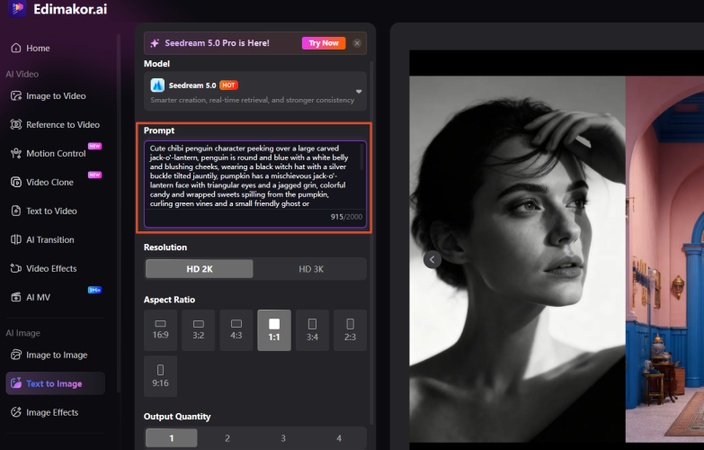The width and height of the screenshot is (704, 450).
Task: Show the previous image with the left chevron
Action: [x=432, y=259]
